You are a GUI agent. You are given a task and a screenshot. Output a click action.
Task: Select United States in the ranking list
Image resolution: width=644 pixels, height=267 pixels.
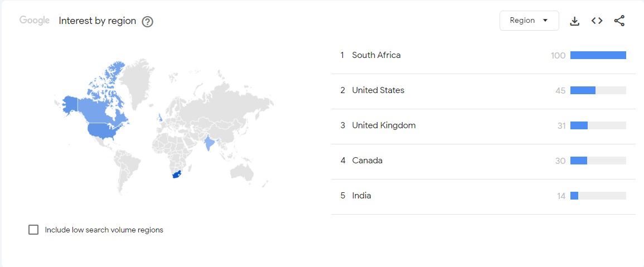coord(483,91)
